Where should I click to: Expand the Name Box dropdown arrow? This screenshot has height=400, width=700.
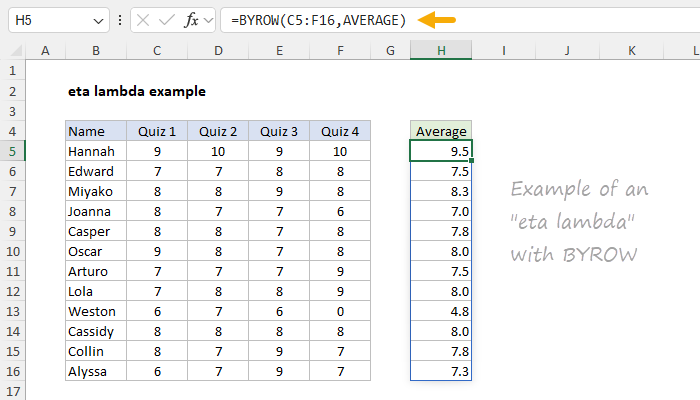pyautogui.click(x=96, y=20)
